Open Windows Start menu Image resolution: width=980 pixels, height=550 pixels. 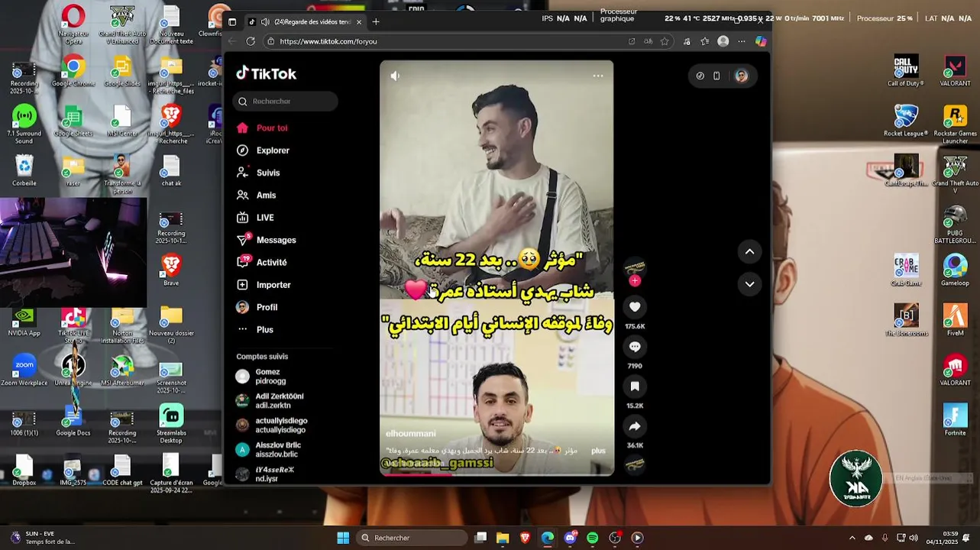click(x=343, y=538)
